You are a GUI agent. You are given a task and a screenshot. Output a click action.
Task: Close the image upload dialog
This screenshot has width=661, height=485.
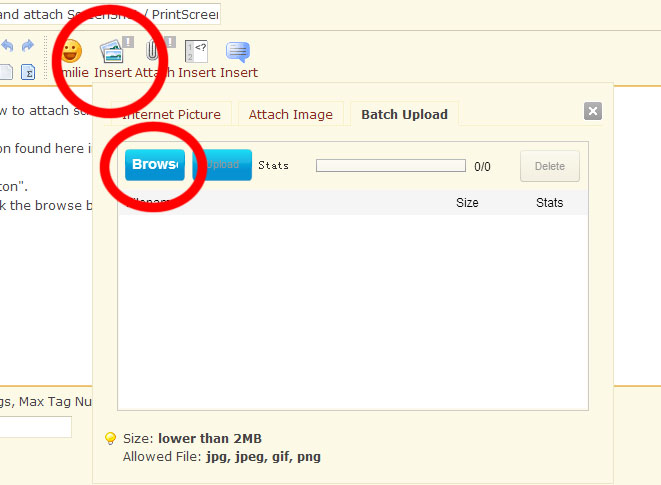592,111
